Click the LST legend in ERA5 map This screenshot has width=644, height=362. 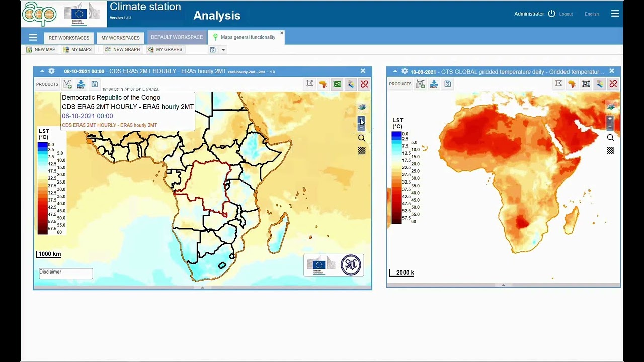point(51,182)
